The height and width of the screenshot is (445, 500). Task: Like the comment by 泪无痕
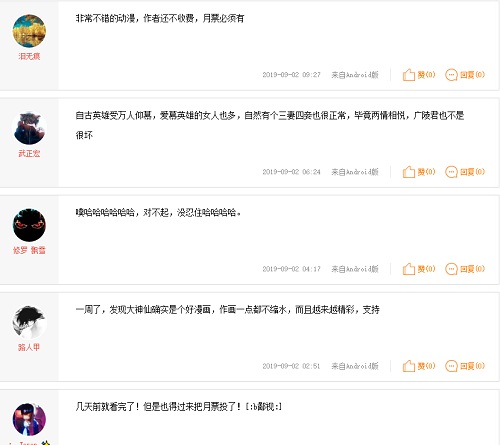[409, 75]
